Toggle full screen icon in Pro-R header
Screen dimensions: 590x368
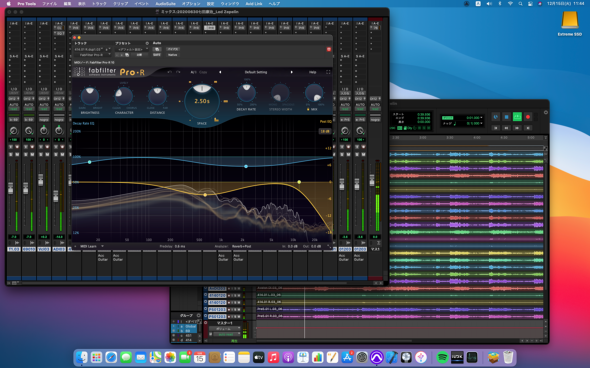point(328,72)
